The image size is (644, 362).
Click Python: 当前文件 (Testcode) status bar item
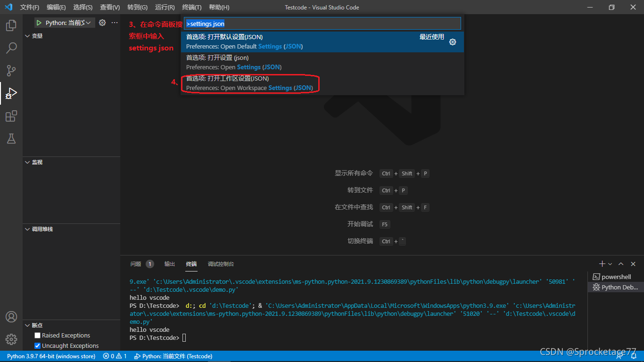(173, 356)
